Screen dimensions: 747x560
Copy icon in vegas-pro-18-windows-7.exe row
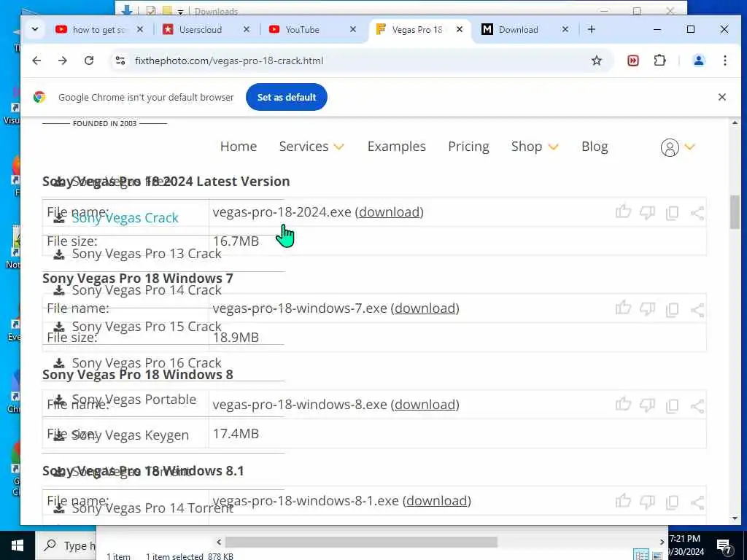[672, 309]
